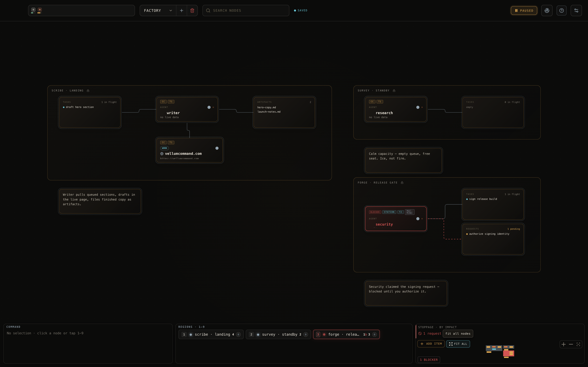Zoom in with the canvas plus control
This screenshot has width=588, height=367.
pyautogui.click(x=563, y=344)
